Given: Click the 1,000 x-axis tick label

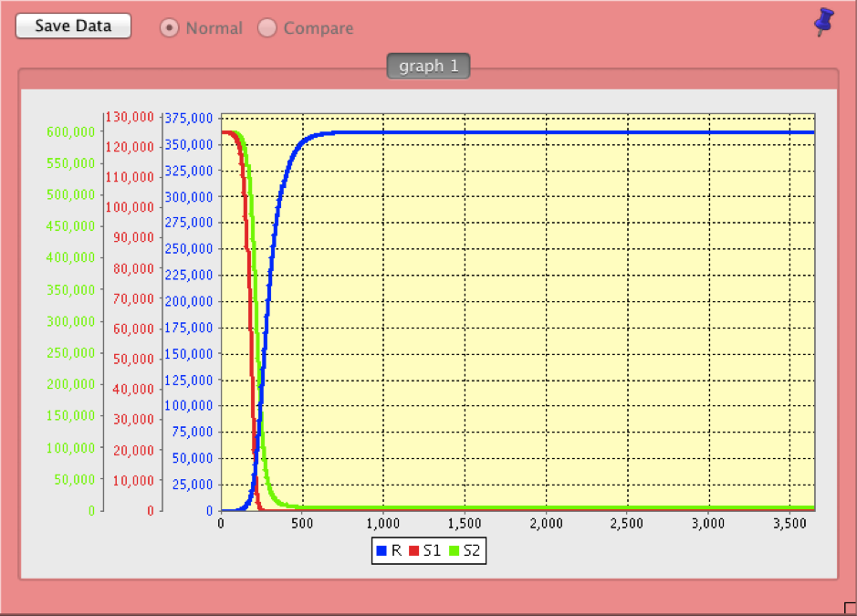Looking at the screenshot, I should (382, 523).
